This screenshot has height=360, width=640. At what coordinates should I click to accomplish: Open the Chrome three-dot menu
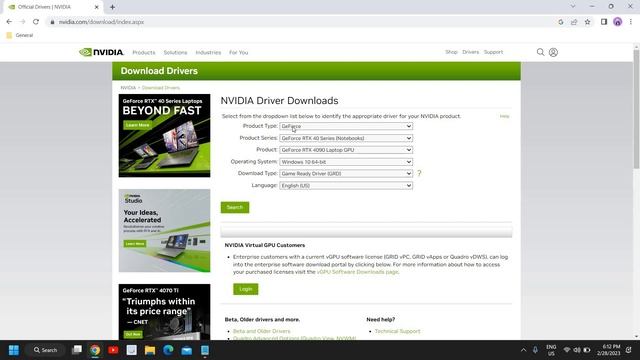pyautogui.click(x=631, y=22)
